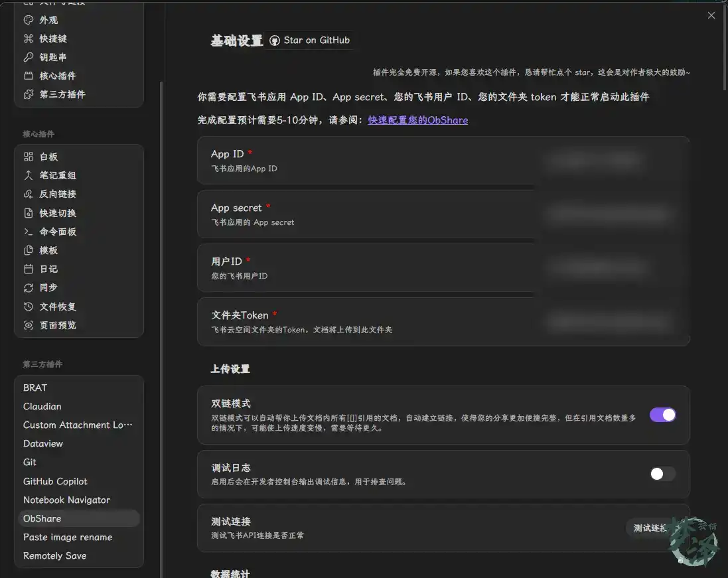Click the 页面预览 scan icon
The width and height of the screenshot is (728, 578).
[x=29, y=325]
